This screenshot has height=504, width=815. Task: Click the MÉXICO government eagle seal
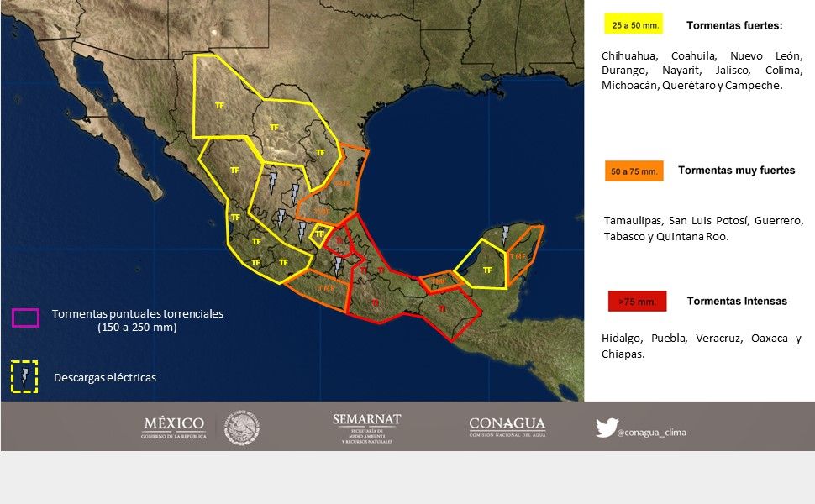(242, 427)
